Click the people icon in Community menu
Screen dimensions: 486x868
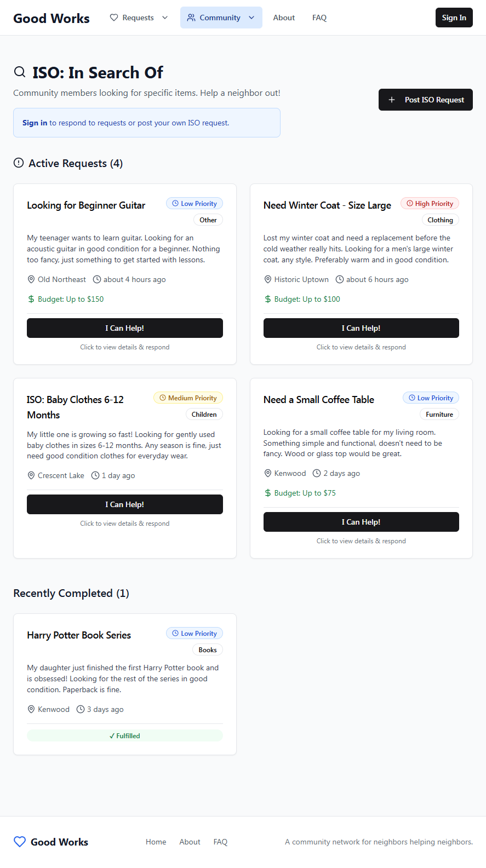(x=191, y=18)
